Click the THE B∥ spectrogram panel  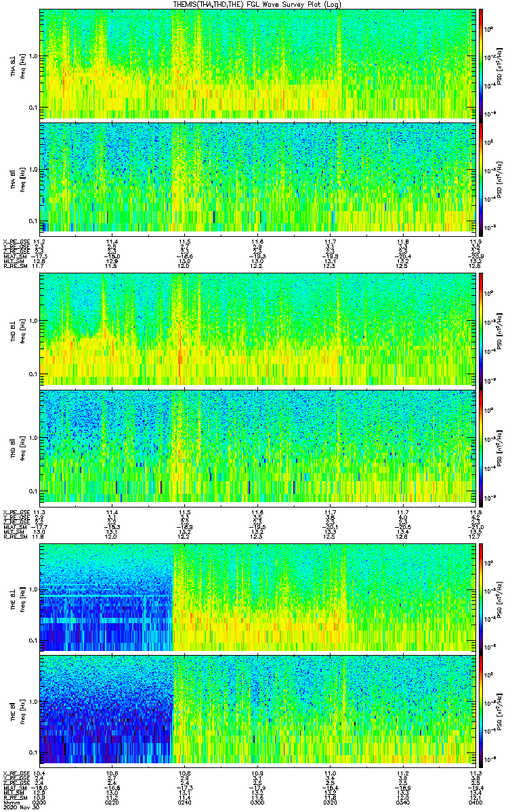click(x=257, y=710)
